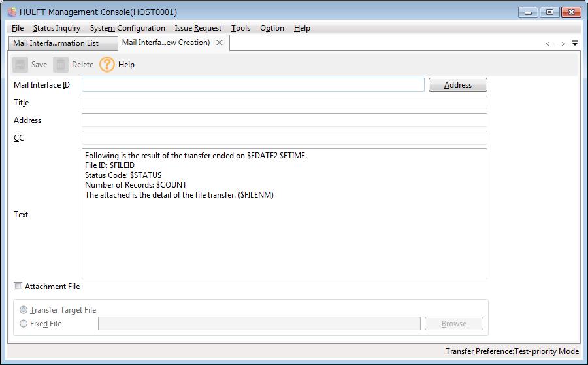
Task: Click the Delete toolbar label
Action: coord(82,65)
